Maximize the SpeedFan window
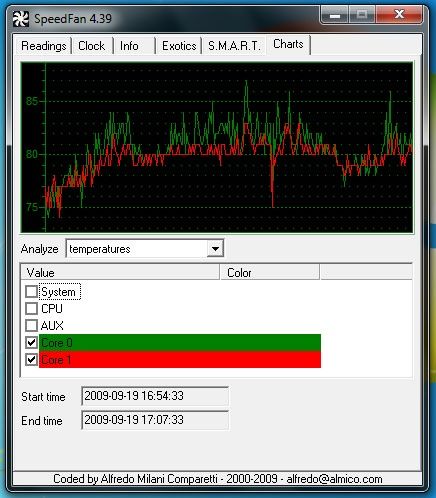 click(x=362, y=15)
